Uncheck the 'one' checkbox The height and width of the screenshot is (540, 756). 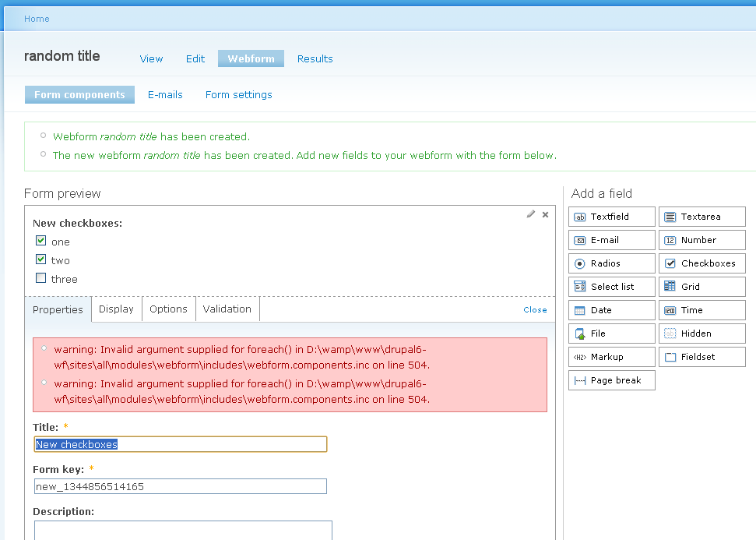pyautogui.click(x=41, y=241)
